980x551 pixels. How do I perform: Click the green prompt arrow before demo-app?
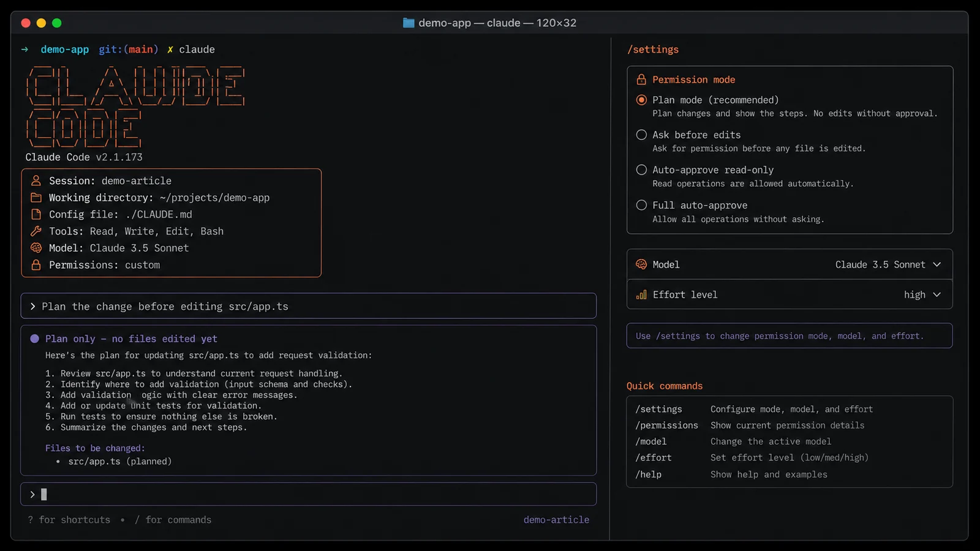(24, 50)
